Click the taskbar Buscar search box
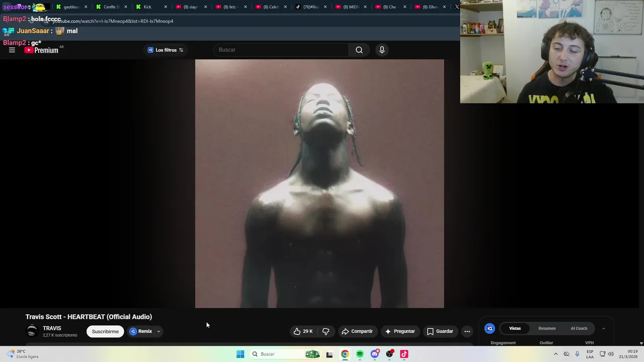 286,354
